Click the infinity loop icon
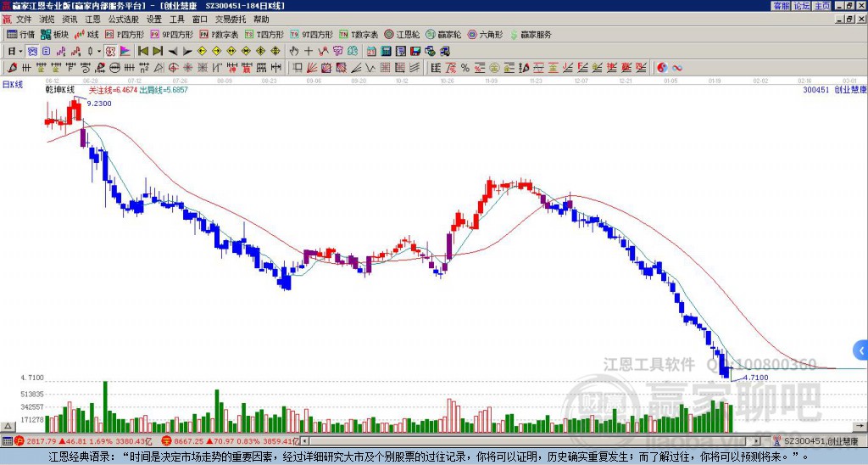The width and height of the screenshot is (868, 465). (x=677, y=68)
